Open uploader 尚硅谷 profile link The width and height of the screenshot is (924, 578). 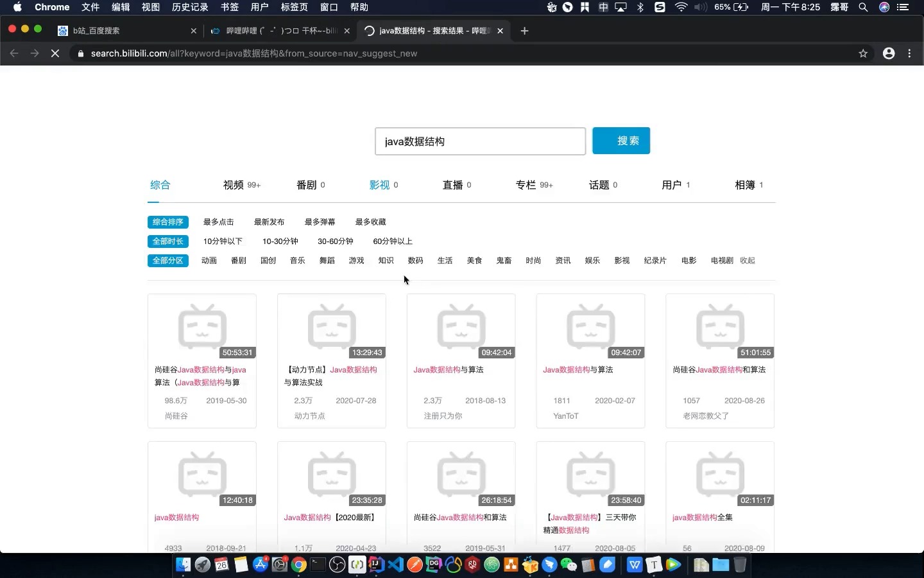point(176,416)
